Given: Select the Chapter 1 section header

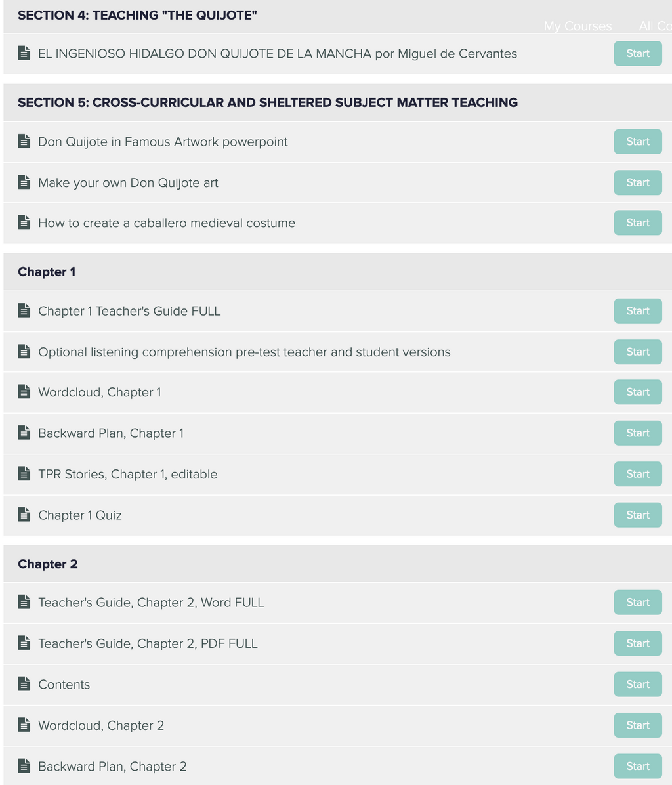Looking at the screenshot, I should coord(338,272).
